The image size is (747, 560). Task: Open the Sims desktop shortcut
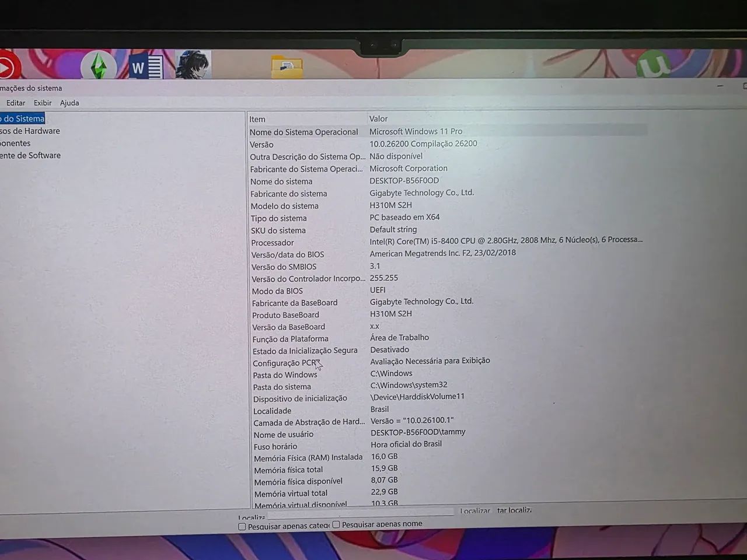coord(98,65)
